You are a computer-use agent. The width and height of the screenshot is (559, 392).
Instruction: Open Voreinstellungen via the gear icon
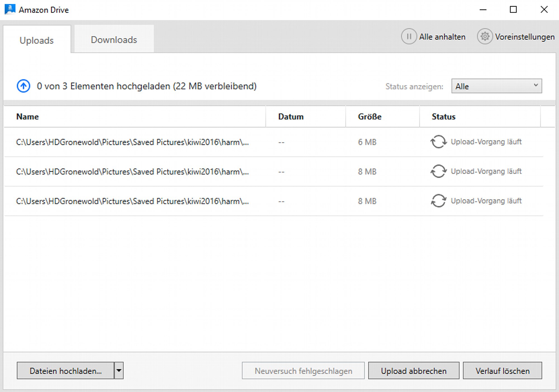click(x=485, y=37)
